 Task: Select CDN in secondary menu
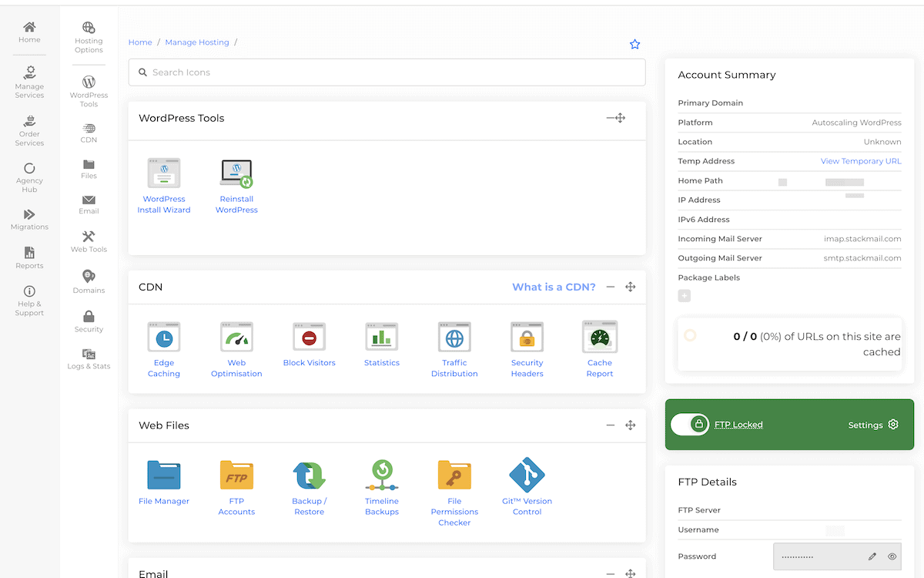pyautogui.click(x=89, y=133)
